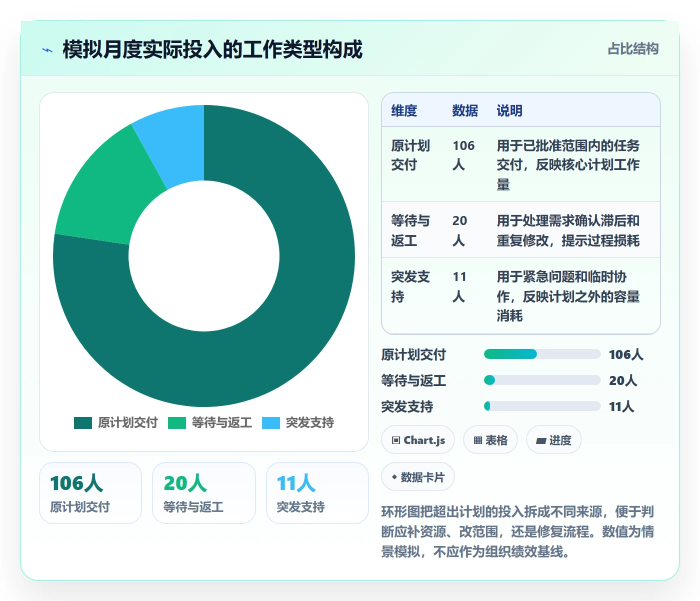Click the 106人 value beside progress bar
This screenshot has height=601, width=700.
click(x=626, y=354)
